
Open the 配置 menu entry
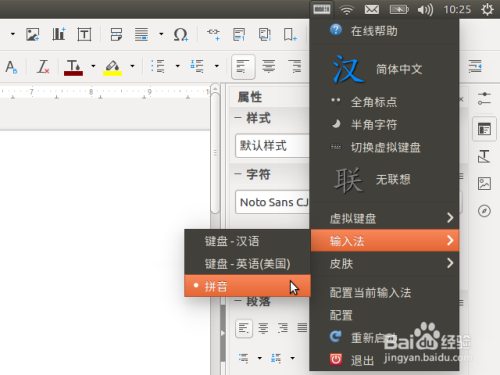[384, 315]
